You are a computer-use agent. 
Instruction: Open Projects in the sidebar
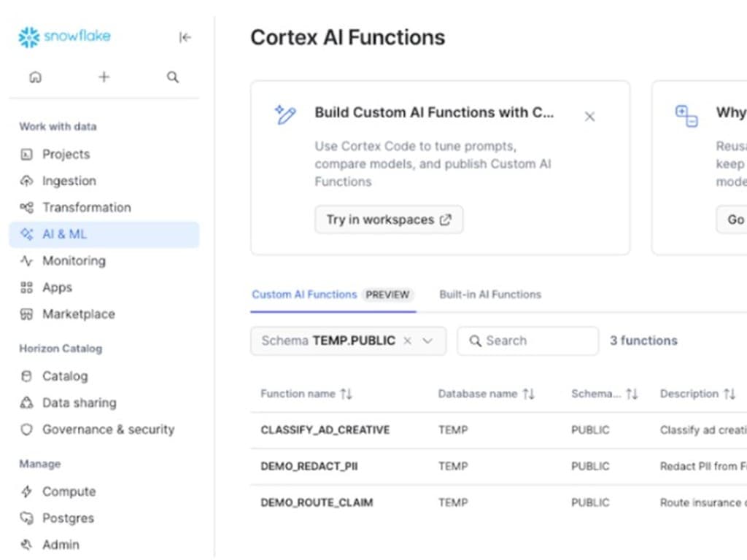104,155
